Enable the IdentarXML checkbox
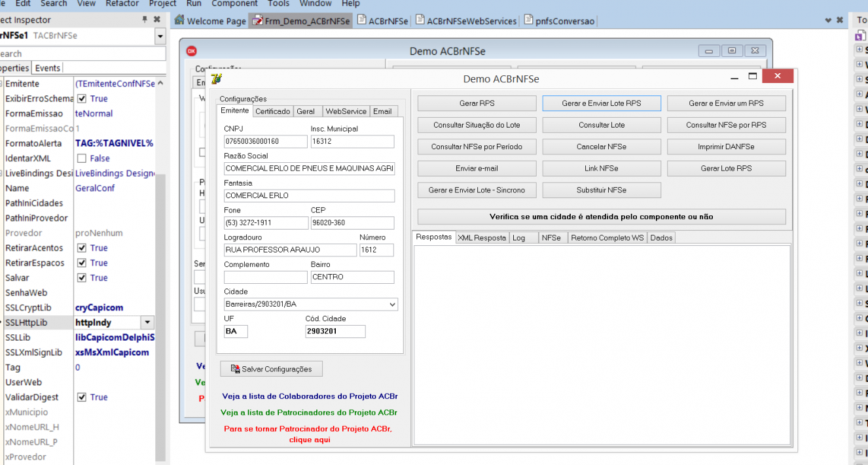Viewport: 868px width, 465px height. [82, 158]
